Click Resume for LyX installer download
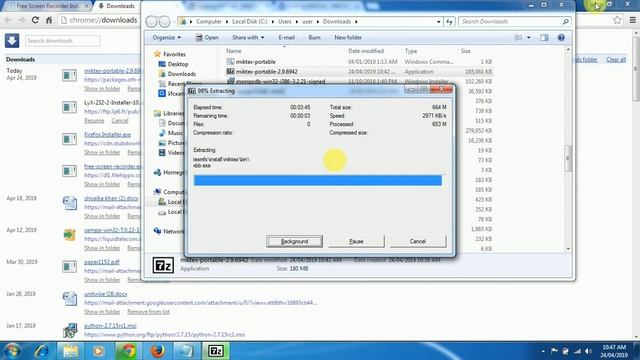The width and height of the screenshot is (640, 360). point(94,121)
